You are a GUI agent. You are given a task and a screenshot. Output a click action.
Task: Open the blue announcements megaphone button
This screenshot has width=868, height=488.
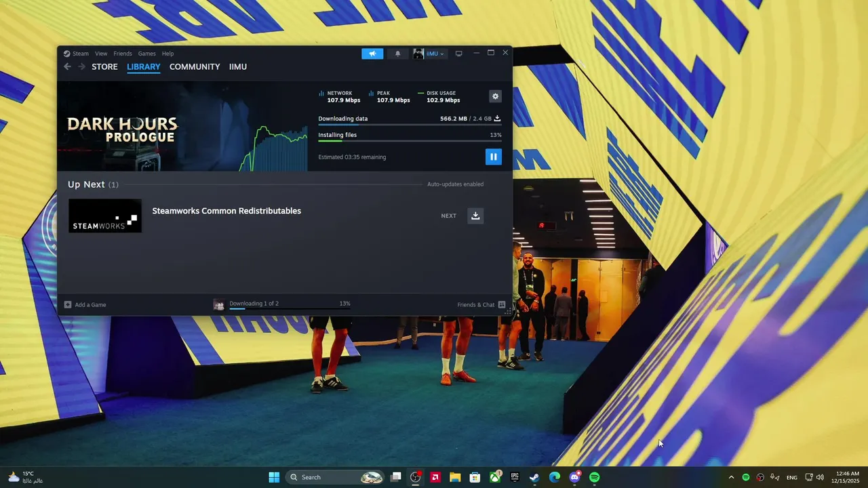click(372, 54)
